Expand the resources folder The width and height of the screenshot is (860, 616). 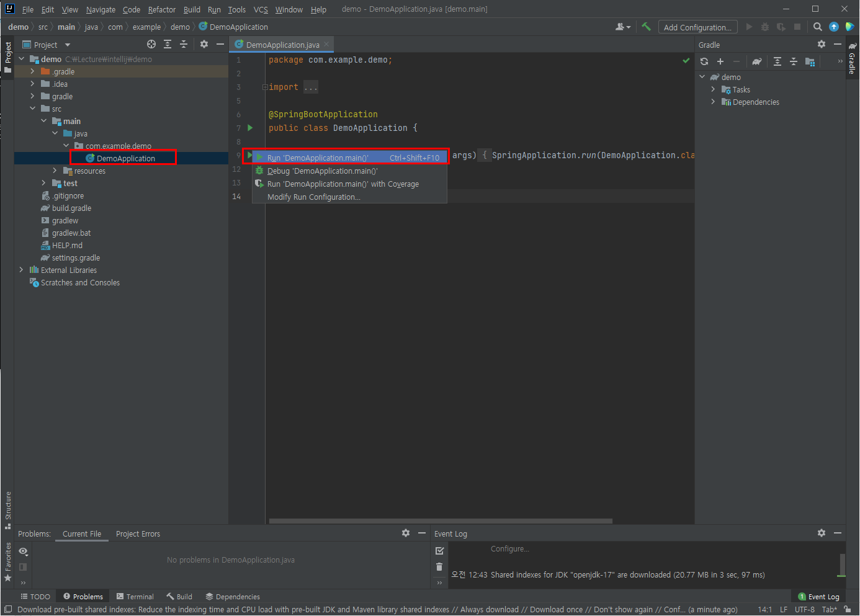coord(55,171)
